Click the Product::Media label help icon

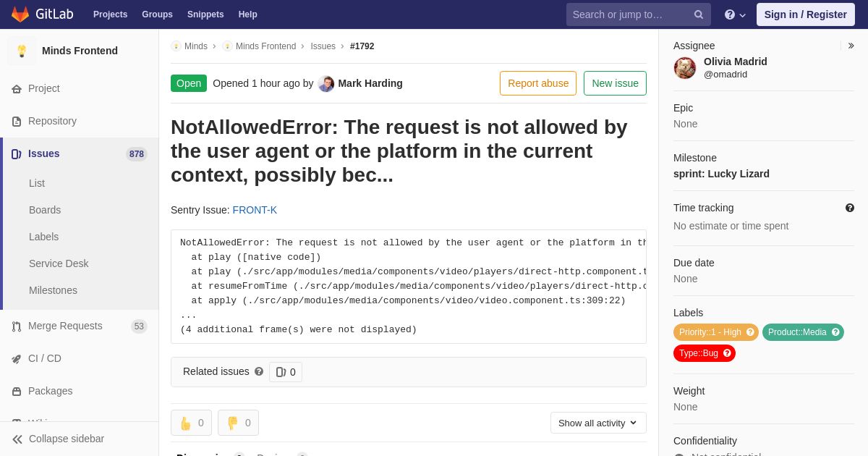coord(835,332)
